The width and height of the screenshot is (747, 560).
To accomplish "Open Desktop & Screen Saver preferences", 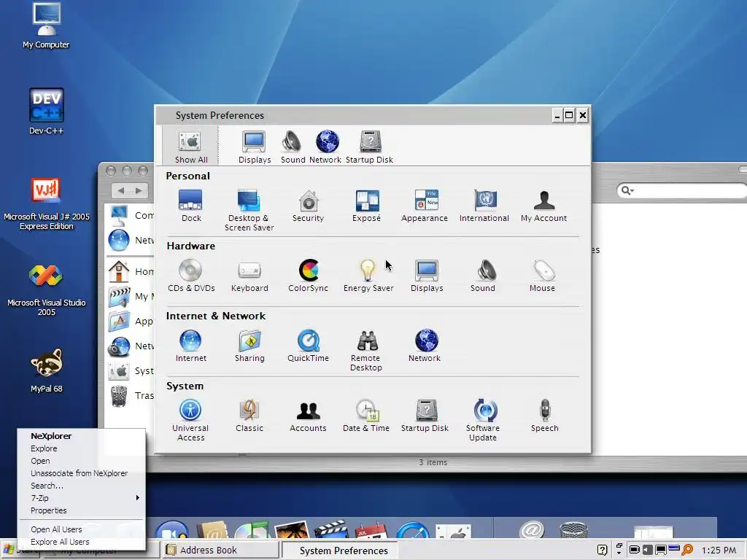I will 249,210.
